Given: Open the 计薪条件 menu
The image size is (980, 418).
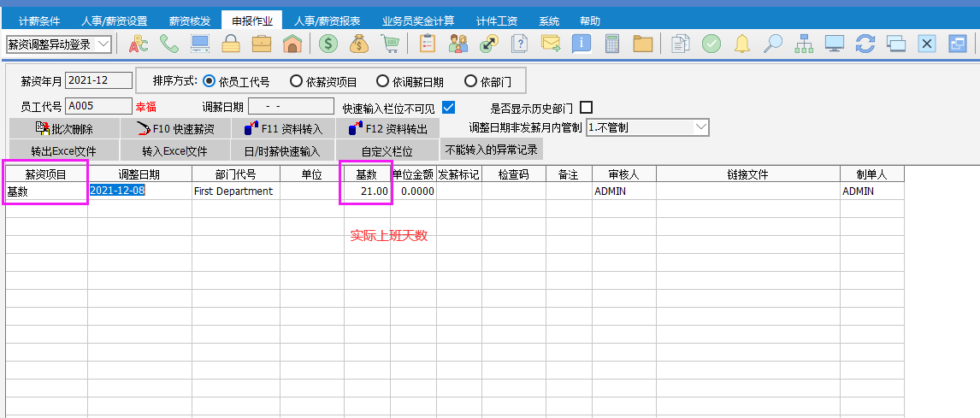Looking at the screenshot, I should pos(39,21).
